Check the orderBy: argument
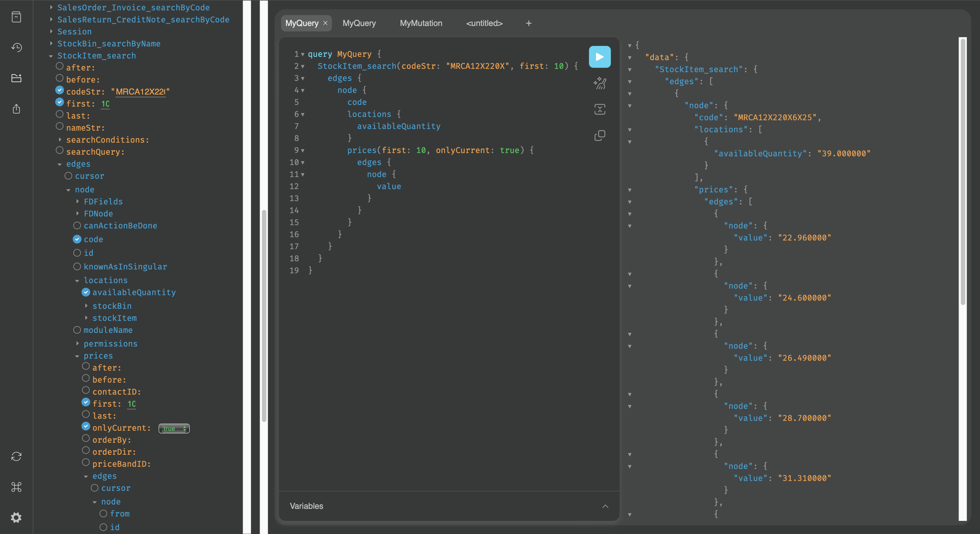This screenshot has width=980, height=534. tap(86, 439)
